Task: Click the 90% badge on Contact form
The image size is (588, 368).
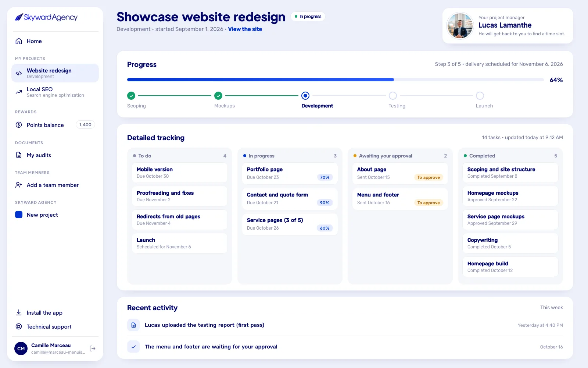Action: (x=325, y=203)
